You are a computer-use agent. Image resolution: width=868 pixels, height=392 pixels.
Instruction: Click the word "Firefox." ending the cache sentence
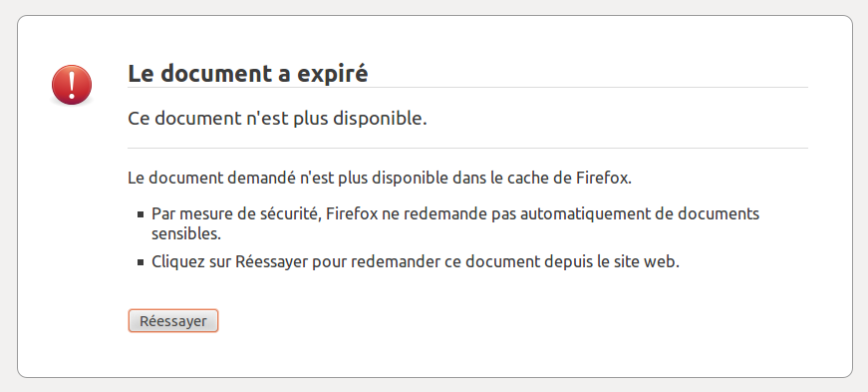click(x=604, y=179)
